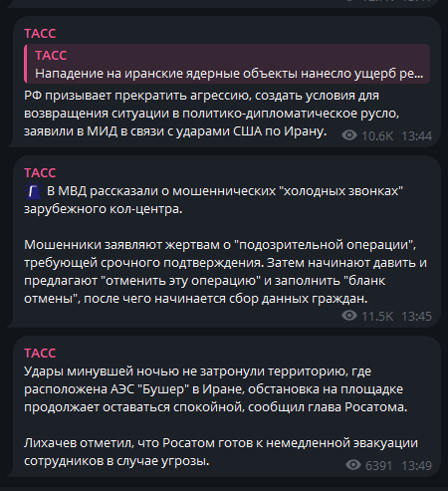The image size is (448, 491).
Task: Click the pink reply bar of the quoted message
Action: pyautogui.click(x=26, y=64)
